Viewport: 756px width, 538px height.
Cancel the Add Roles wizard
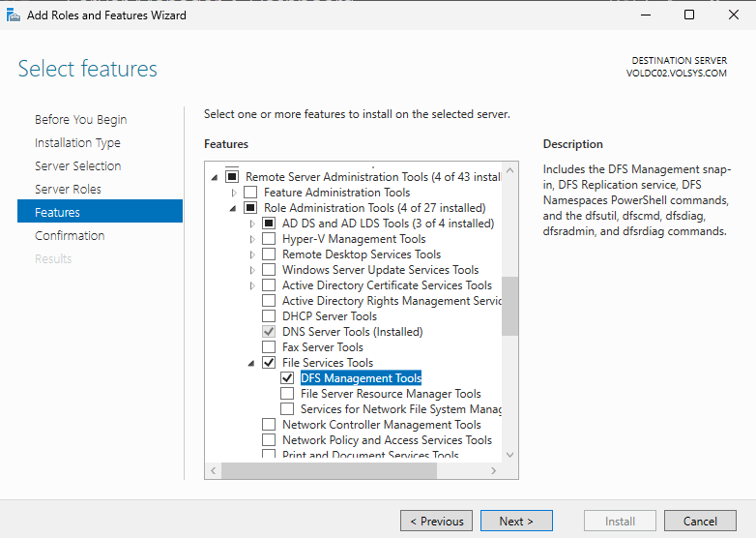click(x=700, y=521)
